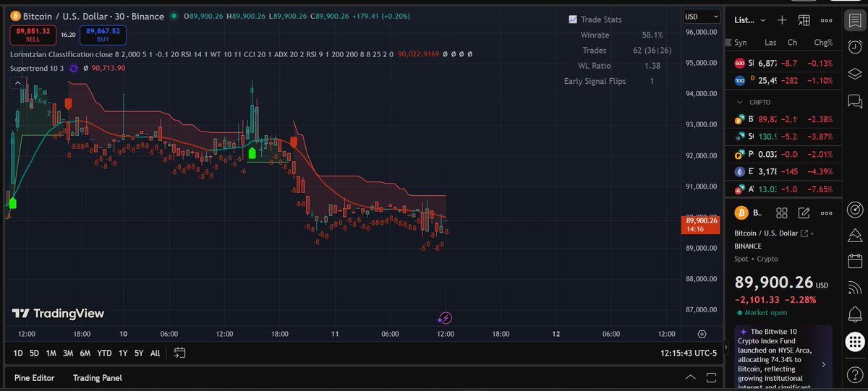
Task: Open the watchlist three-dots settings menu
Action: point(825,20)
